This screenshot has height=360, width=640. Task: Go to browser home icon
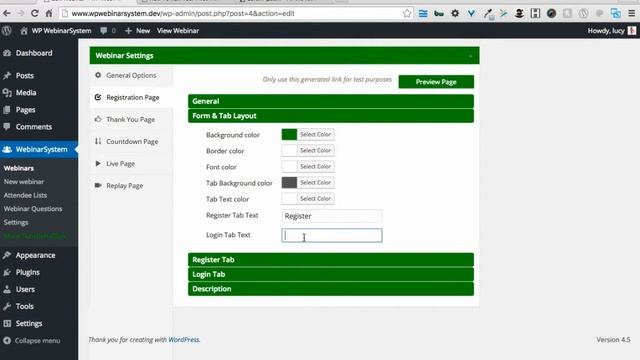(x=49, y=13)
